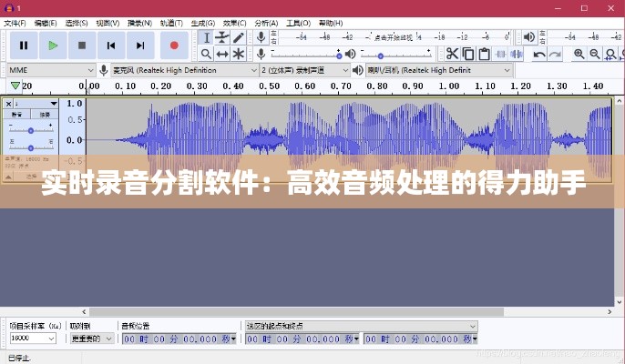Screen dimensions: 625x364
Task: Click the horizontal scrollbar right arrow
Action: tap(610, 311)
